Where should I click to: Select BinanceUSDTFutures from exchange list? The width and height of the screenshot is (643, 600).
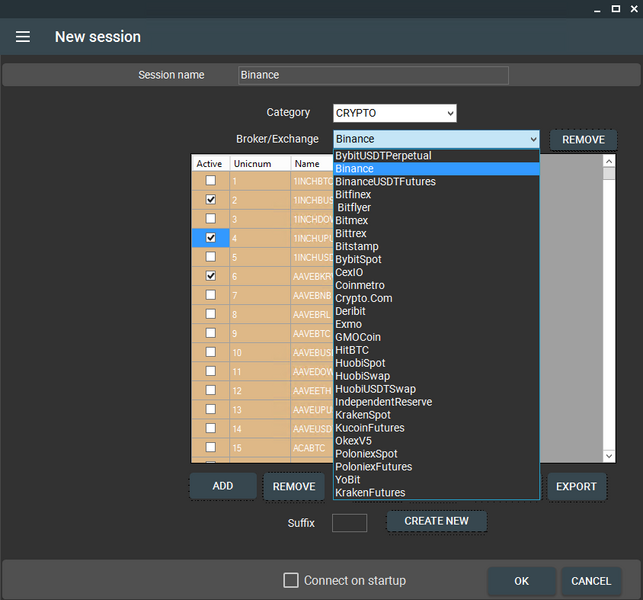coord(385,182)
